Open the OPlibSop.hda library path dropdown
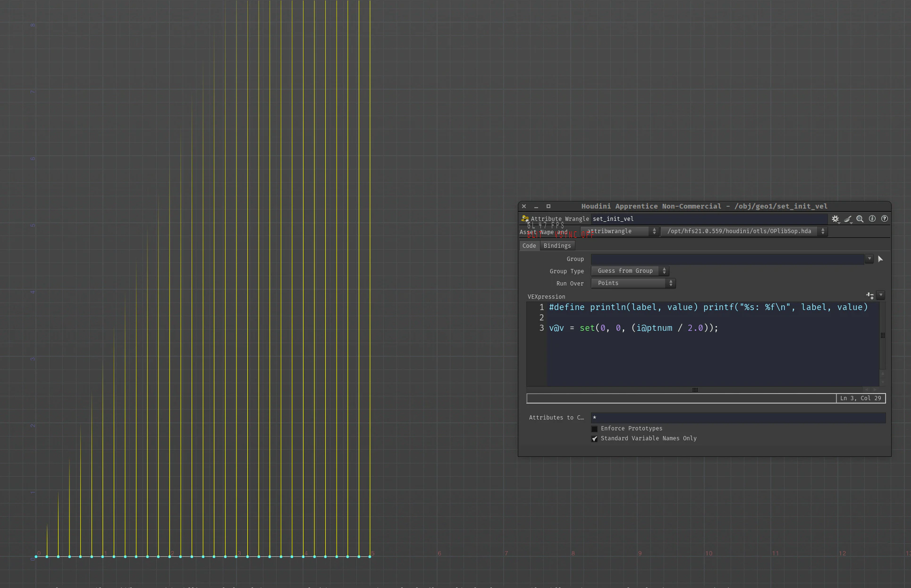911x588 pixels. coord(744,231)
